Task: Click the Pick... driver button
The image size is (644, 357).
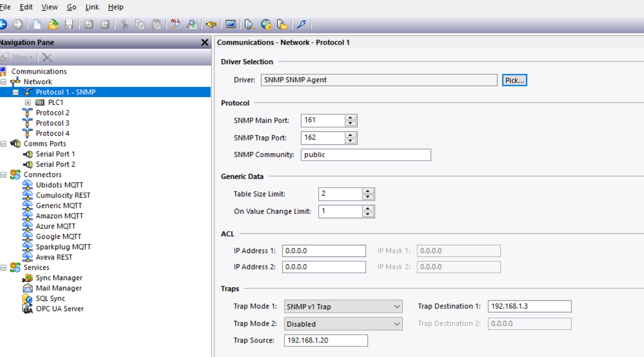Action: (514, 80)
